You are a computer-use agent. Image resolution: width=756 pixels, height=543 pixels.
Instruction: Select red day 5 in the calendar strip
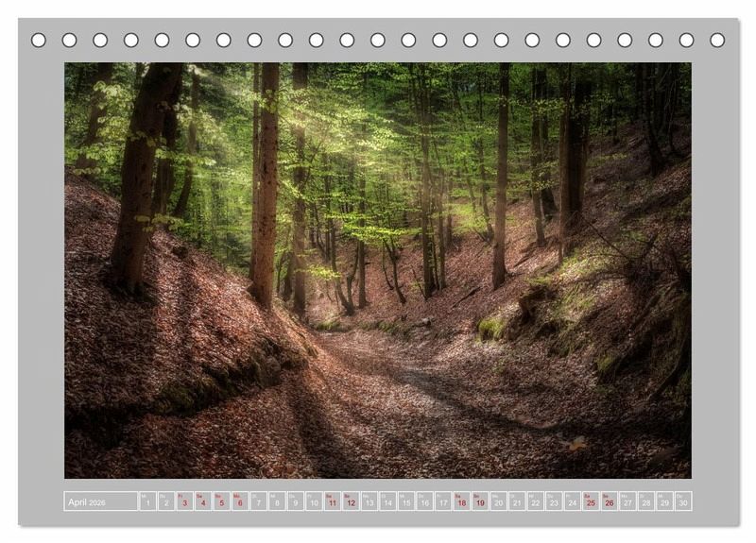(x=222, y=501)
